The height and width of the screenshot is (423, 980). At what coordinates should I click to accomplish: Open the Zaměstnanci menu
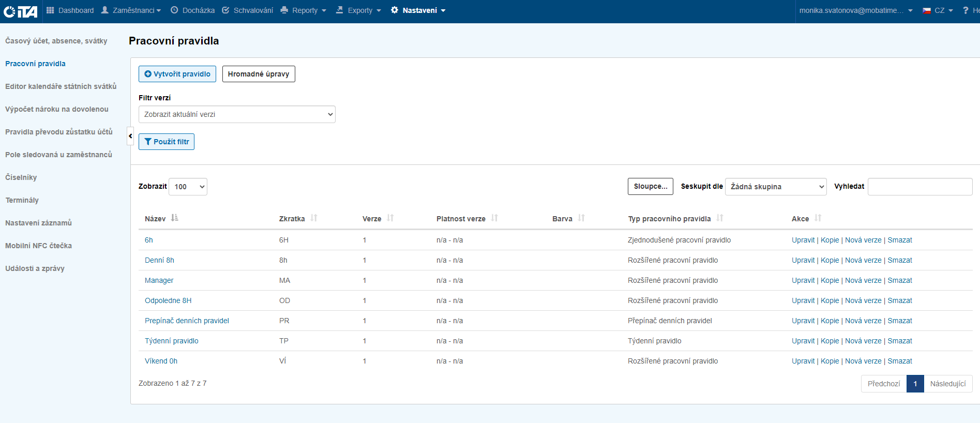(131, 10)
